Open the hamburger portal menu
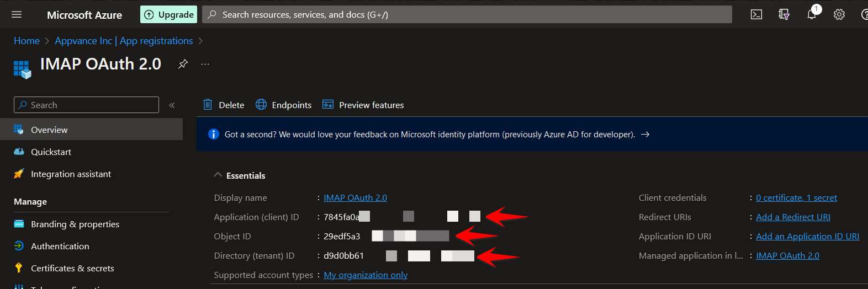Screen dimensions: 868x289 (x=17, y=14)
